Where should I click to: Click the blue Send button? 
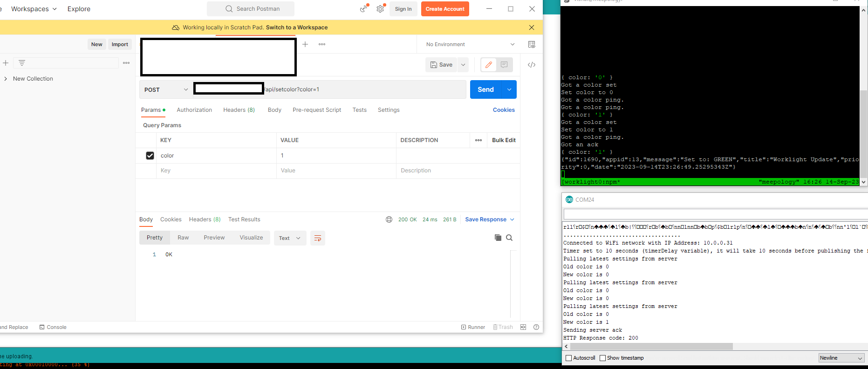[485, 89]
